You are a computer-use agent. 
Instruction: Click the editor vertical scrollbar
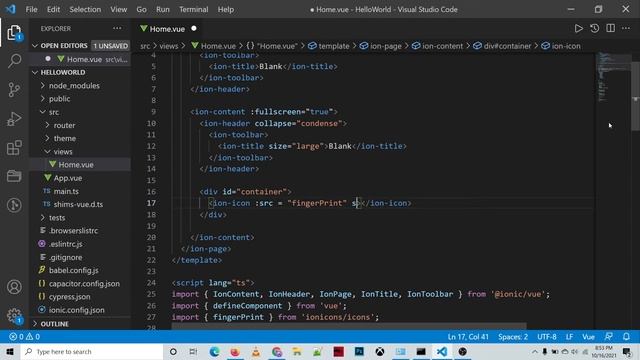coord(635,96)
